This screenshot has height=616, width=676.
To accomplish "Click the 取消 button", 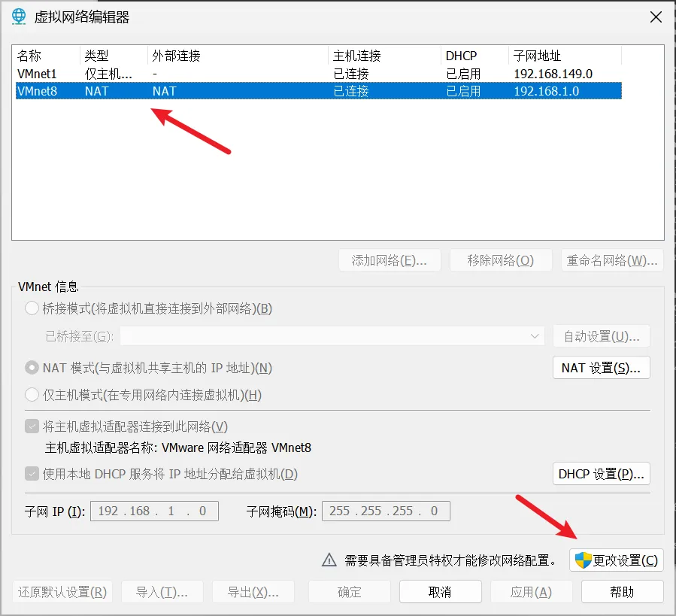I will (440, 591).
